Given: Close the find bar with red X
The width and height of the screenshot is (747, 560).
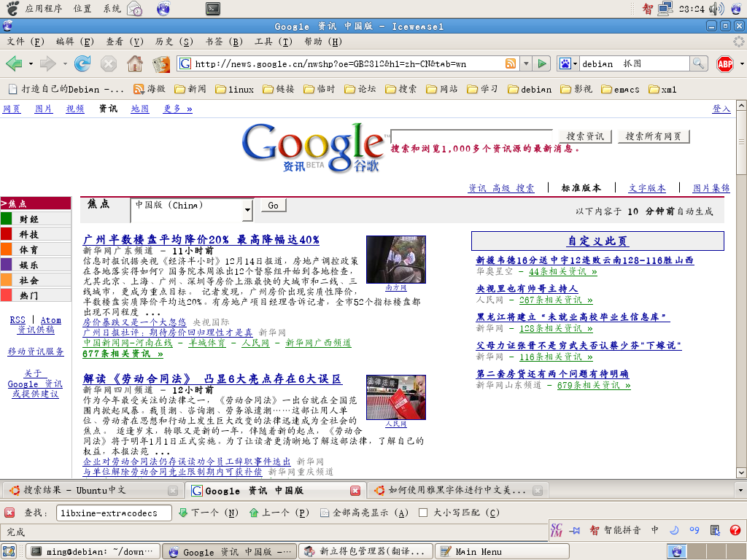Looking at the screenshot, I should click(9, 513).
